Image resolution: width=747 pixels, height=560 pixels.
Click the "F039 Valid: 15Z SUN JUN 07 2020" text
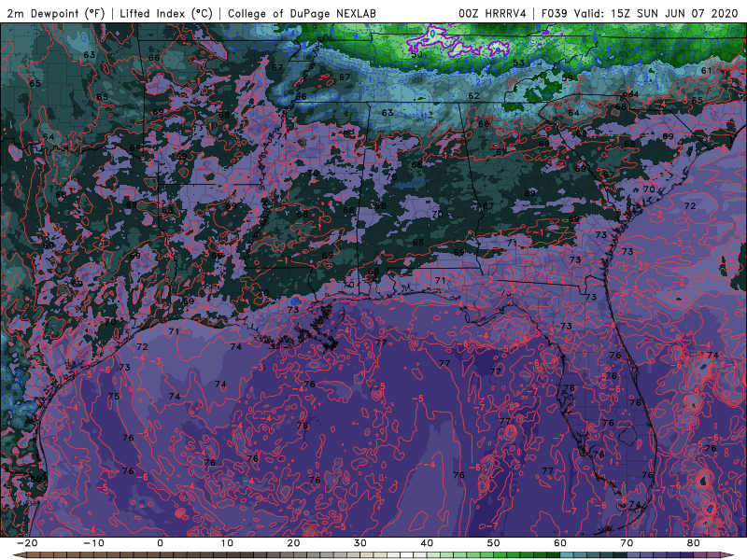[640, 13]
